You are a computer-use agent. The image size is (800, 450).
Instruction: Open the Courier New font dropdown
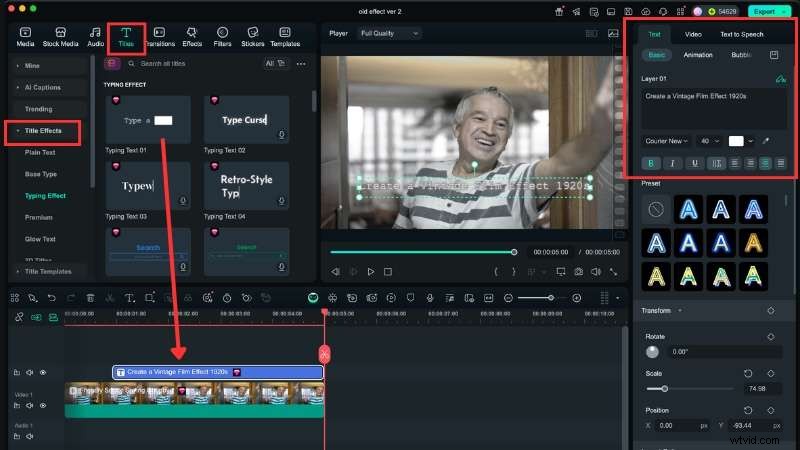(667, 141)
